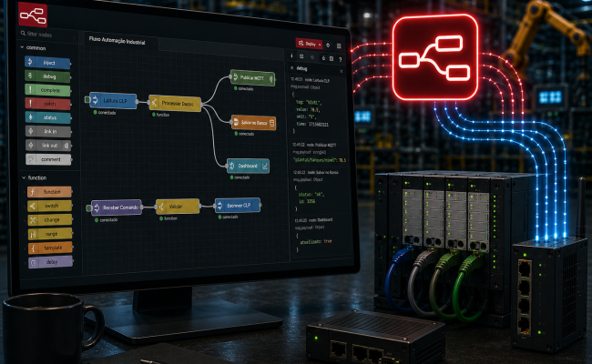Click the icon right of Deploy button
Viewport: 592px width, 364px height.
(328, 45)
